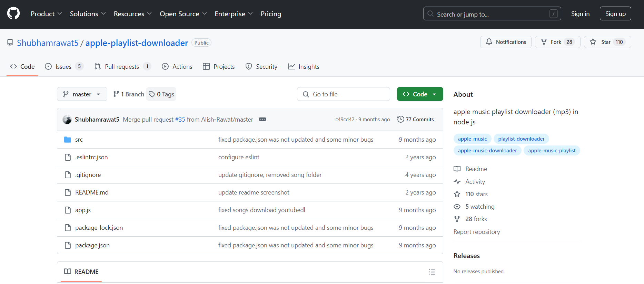644x284 pixels.
Task: Click the apple-music-downloader topic tag
Action: pos(487,151)
